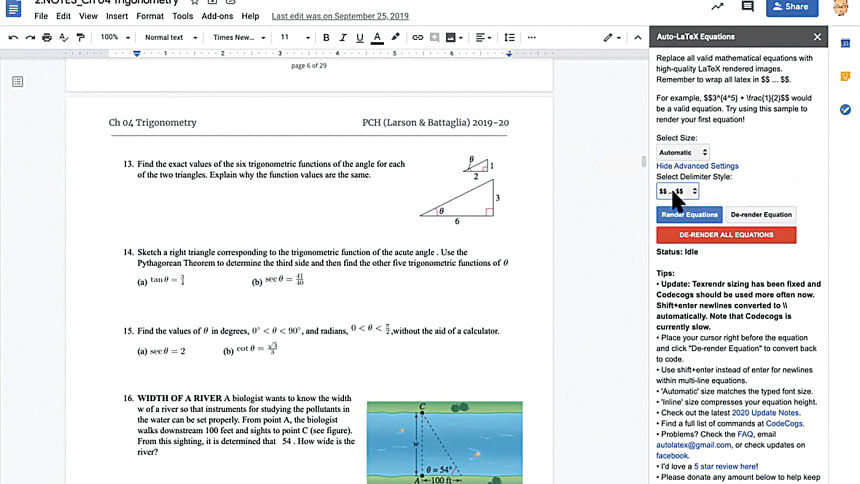This screenshot has width=860, height=484.
Task: Click Hide Advanced Settings link
Action: (x=697, y=166)
